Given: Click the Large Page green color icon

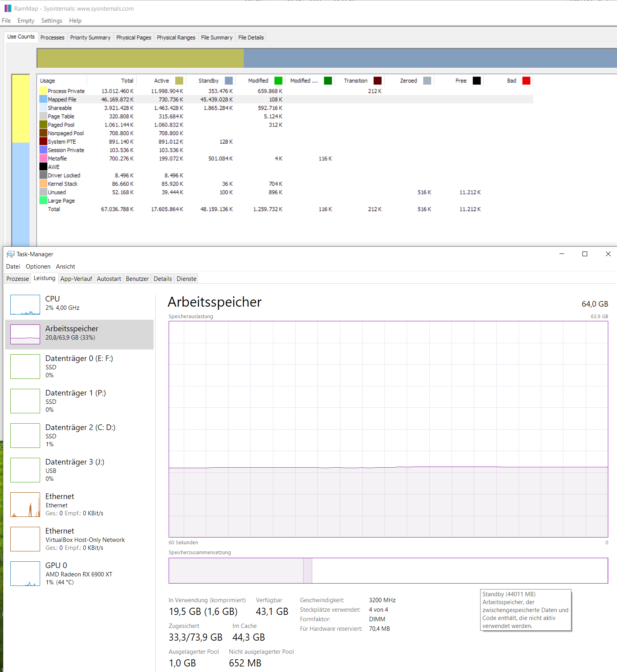Looking at the screenshot, I should coord(43,200).
